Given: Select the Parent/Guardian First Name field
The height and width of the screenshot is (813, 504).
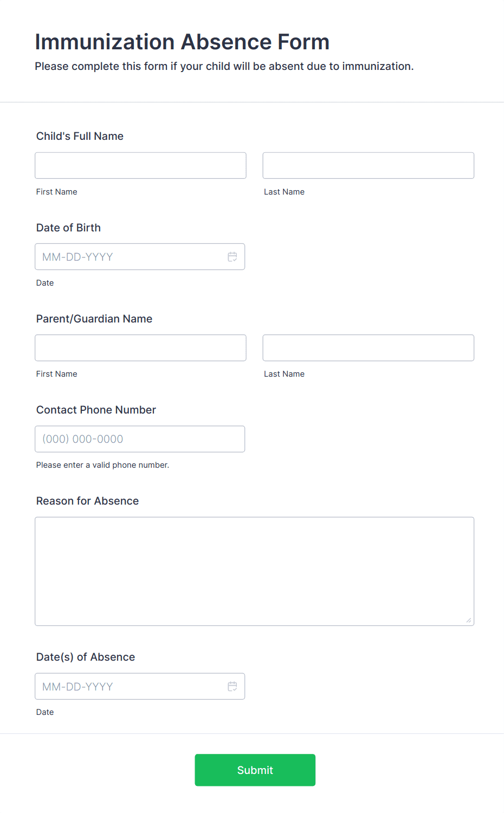Looking at the screenshot, I should [x=140, y=347].
